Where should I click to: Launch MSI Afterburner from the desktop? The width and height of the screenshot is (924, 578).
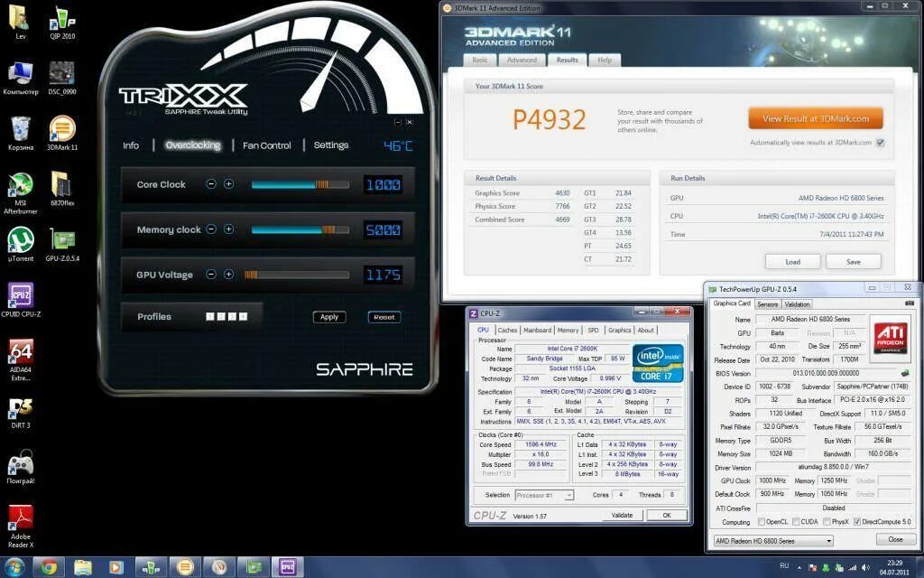[21, 192]
